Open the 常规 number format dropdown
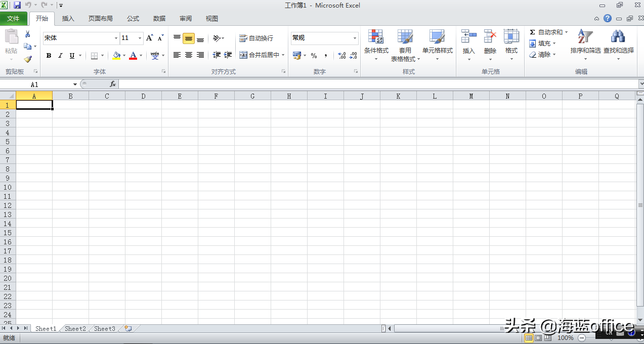This screenshot has height=344, width=644. pos(355,38)
